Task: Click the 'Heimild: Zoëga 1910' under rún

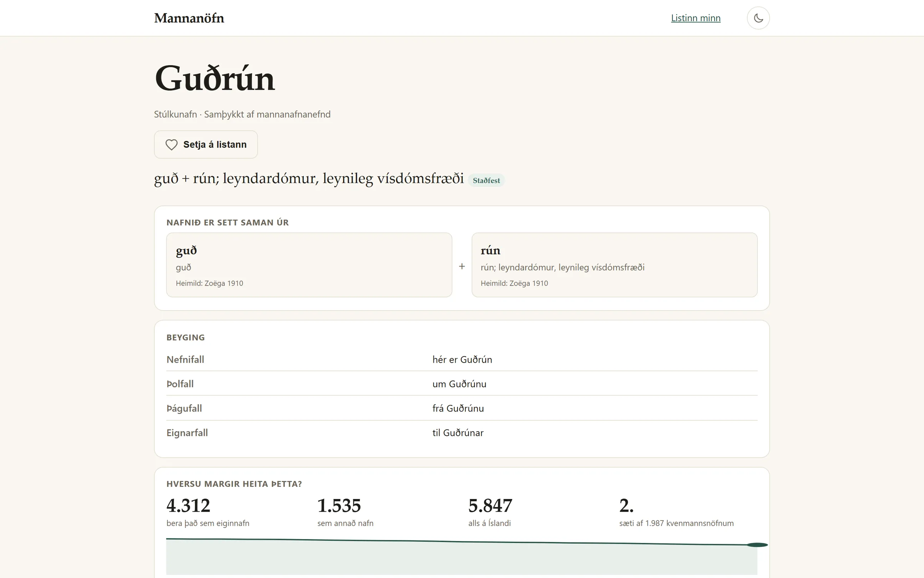Action: click(x=514, y=283)
